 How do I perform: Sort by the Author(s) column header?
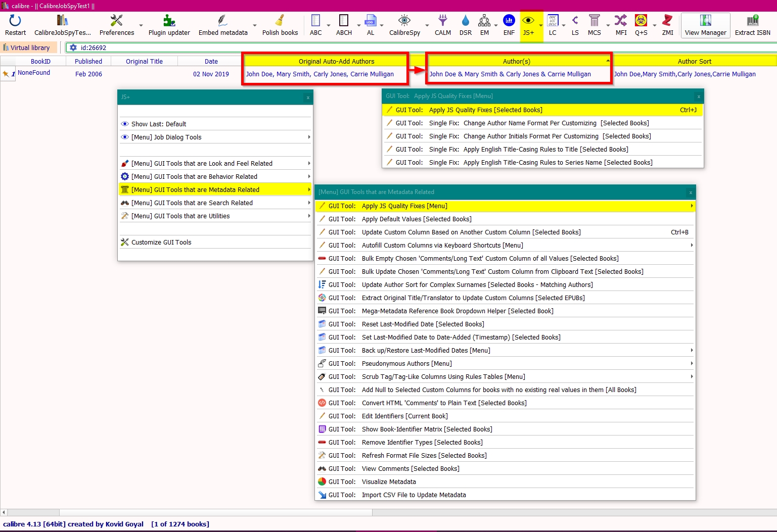516,62
